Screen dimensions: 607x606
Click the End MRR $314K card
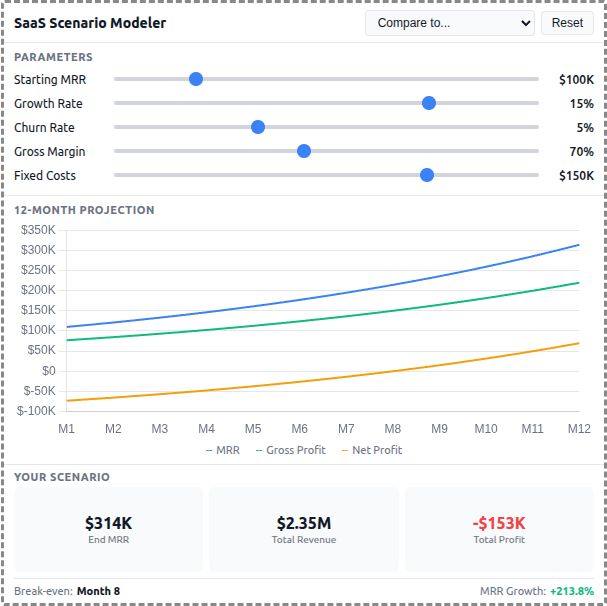pyautogui.click(x=108, y=529)
